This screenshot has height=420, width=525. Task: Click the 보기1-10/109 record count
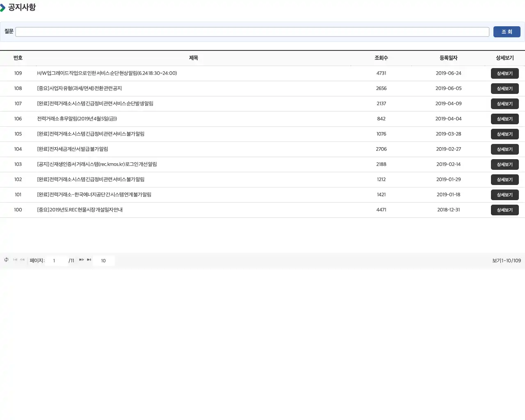coord(507,260)
